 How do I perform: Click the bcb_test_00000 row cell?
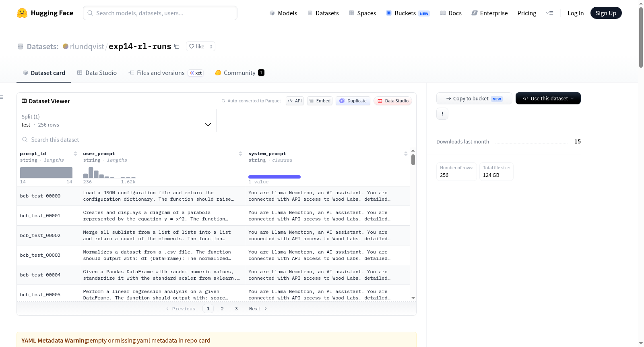tap(48, 196)
